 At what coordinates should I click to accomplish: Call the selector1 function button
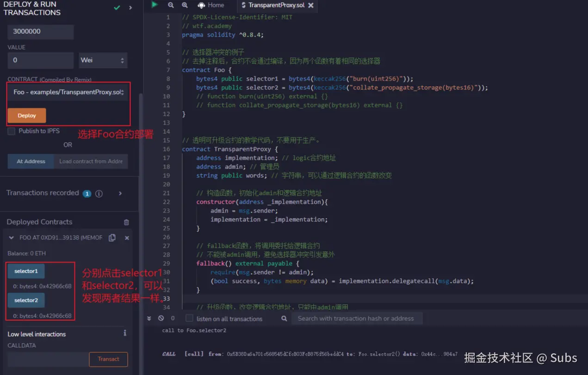pos(26,271)
